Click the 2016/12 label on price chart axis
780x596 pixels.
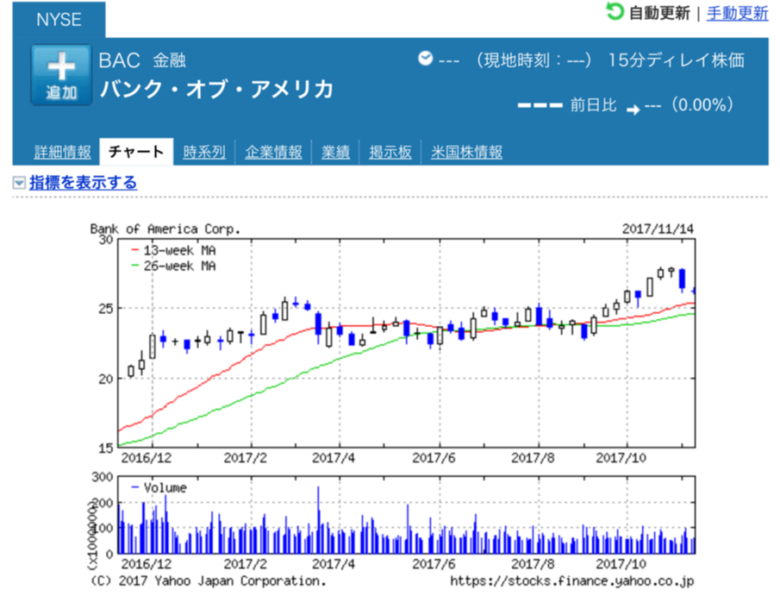click(x=146, y=458)
